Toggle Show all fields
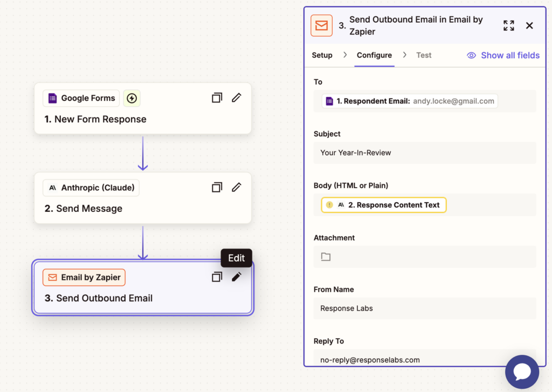 tap(503, 56)
